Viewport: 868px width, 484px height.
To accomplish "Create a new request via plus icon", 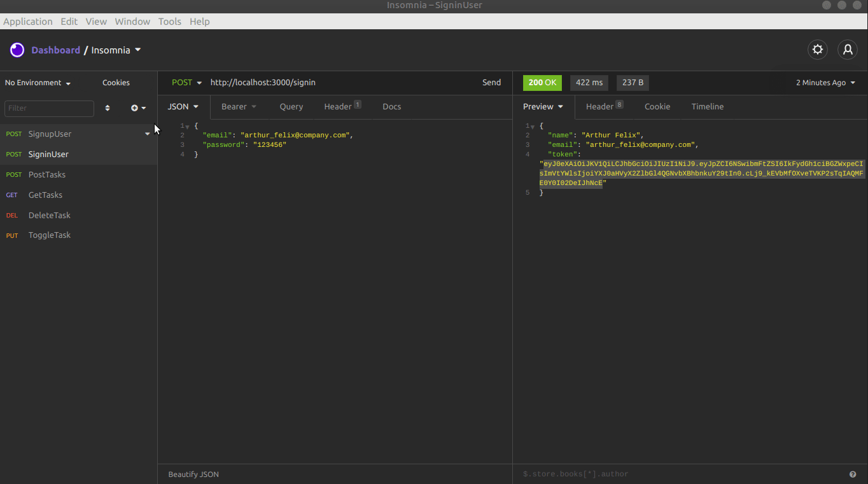I will tap(134, 107).
